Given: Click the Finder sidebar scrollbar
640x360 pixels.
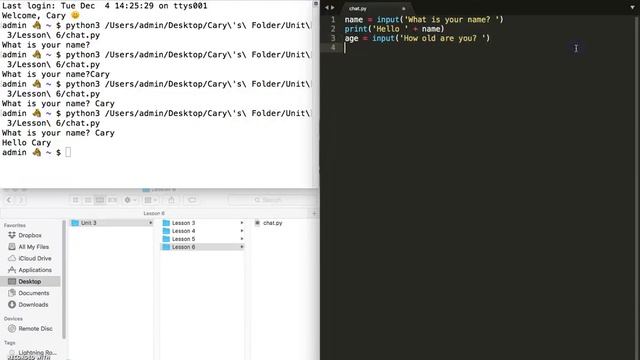Looking at the screenshot, I should (x=64, y=280).
